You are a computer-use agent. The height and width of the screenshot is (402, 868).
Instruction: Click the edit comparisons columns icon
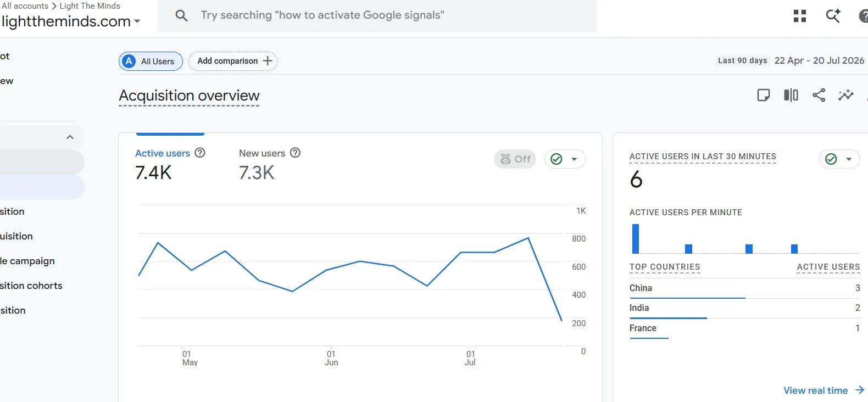click(791, 95)
